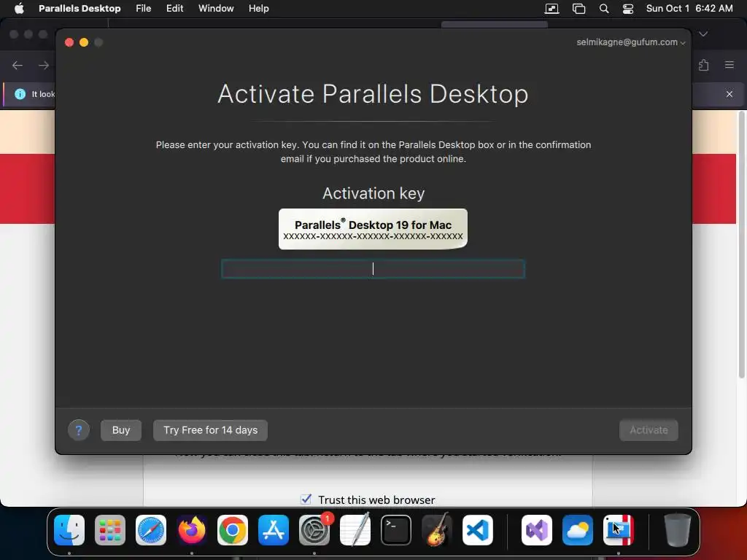Screen dimensions: 747x560
Task: Open Firefox extensions puzzle icon
Action: [x=704, y=65]
